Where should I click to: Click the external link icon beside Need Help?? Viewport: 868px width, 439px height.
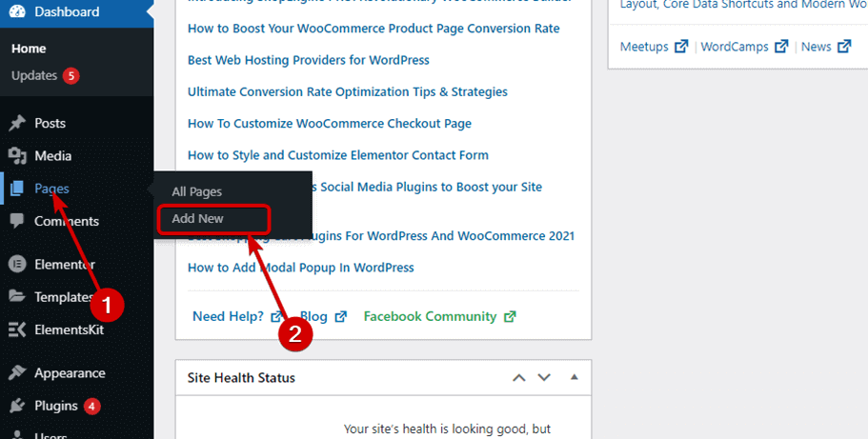276,317
